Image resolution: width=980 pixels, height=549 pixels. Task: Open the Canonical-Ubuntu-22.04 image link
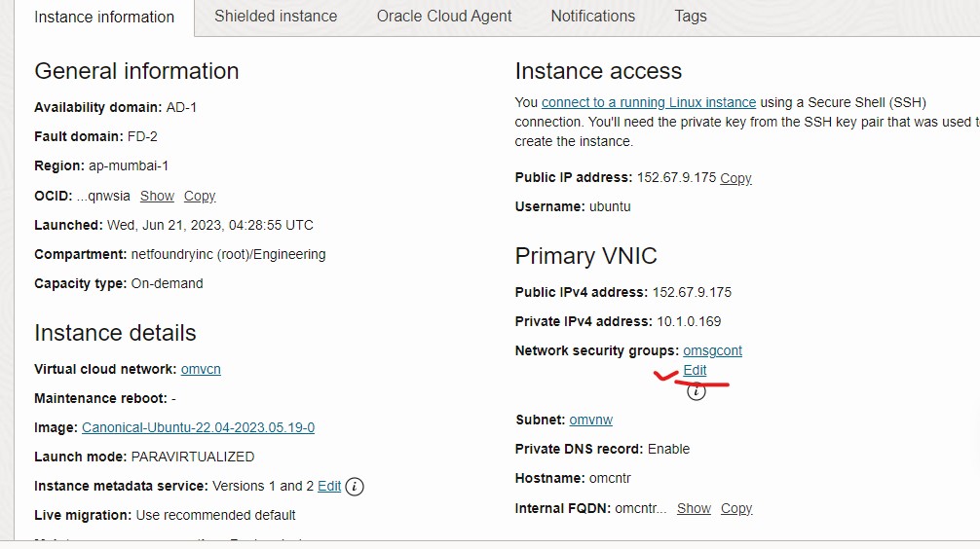pos(198,427)
